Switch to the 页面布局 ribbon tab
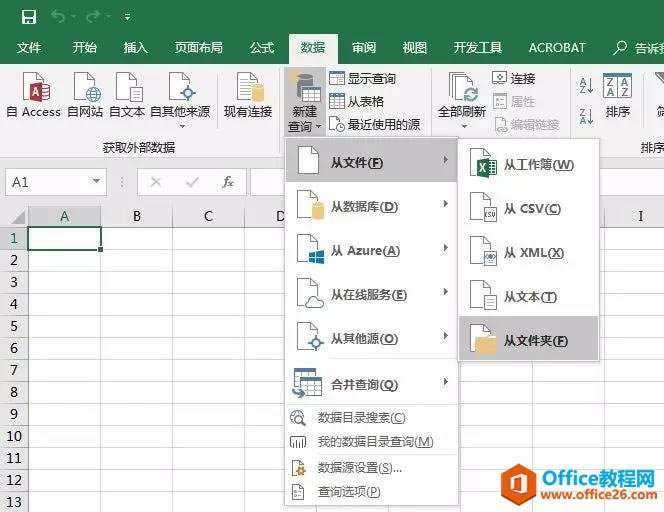664x512 pixels. click(199, 47)
